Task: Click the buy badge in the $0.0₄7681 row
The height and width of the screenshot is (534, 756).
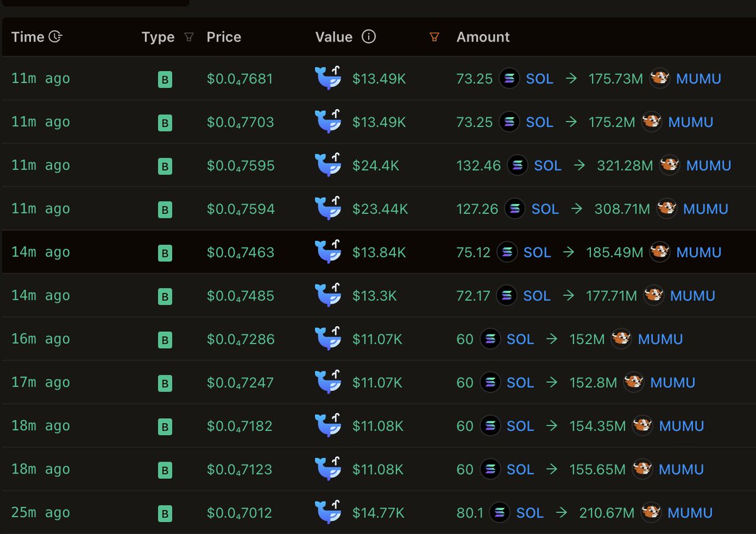Action: pyautogui.click(x=165, y=79)
